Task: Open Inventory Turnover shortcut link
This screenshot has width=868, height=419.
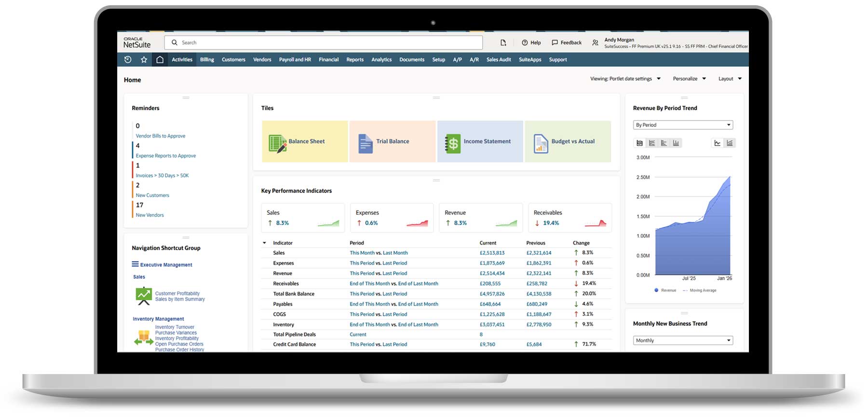Action: pos(175,327)
